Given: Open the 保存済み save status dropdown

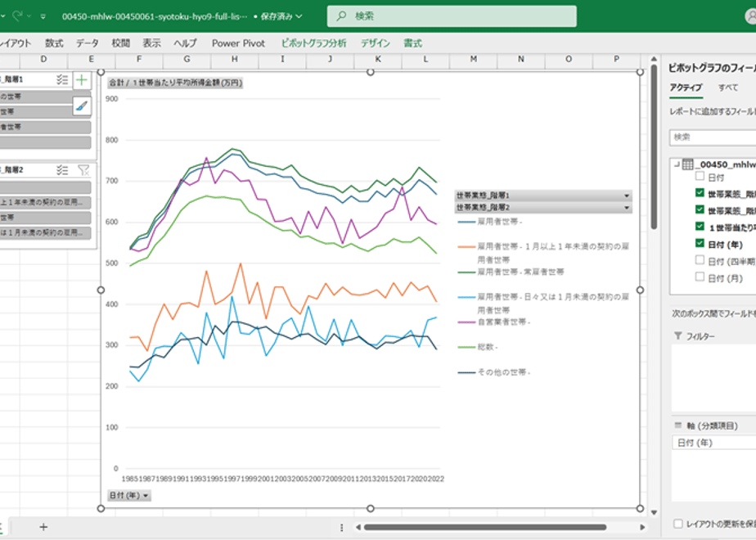Looking at the screenshot, I should [x=281, y=16].
